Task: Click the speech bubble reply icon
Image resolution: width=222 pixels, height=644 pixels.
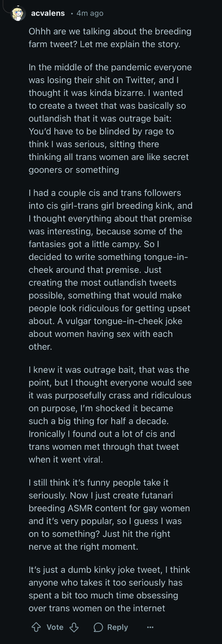Action: 98,627
